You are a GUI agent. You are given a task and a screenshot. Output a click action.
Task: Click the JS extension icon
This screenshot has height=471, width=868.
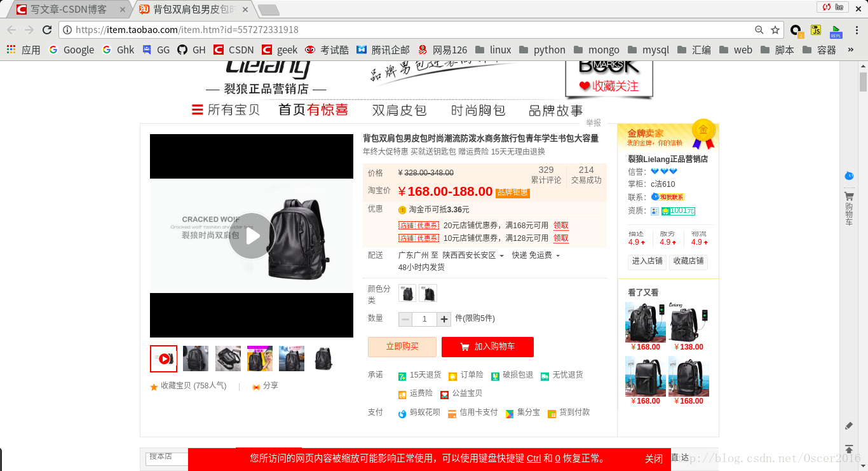tap(816, 30)
